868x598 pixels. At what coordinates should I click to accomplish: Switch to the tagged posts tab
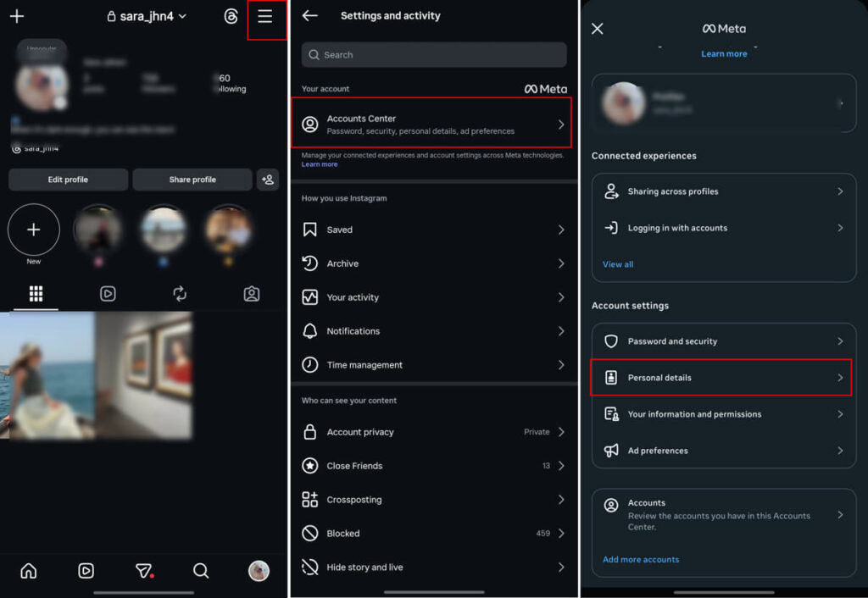(251, 293)
